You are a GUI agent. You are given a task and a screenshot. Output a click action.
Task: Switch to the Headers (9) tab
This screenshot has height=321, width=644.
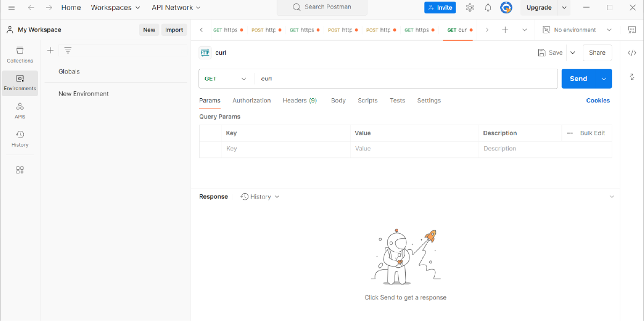(300, 100)
